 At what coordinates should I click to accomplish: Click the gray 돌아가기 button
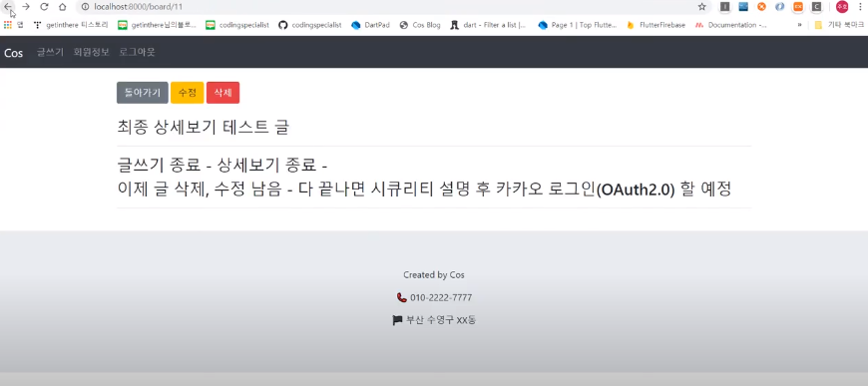[x=143, y=93]
